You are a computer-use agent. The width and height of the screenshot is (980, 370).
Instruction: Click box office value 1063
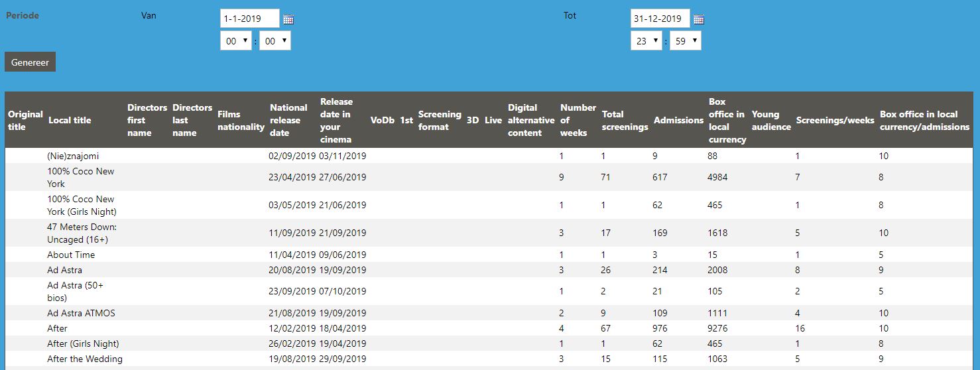pyautogui.click(x=717, y=359)
